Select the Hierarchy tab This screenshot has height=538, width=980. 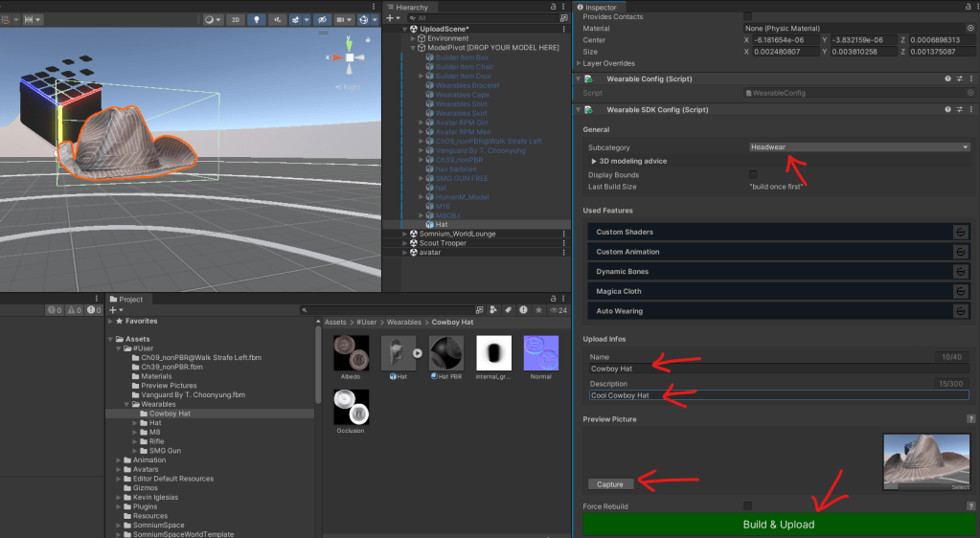(412, 7)
